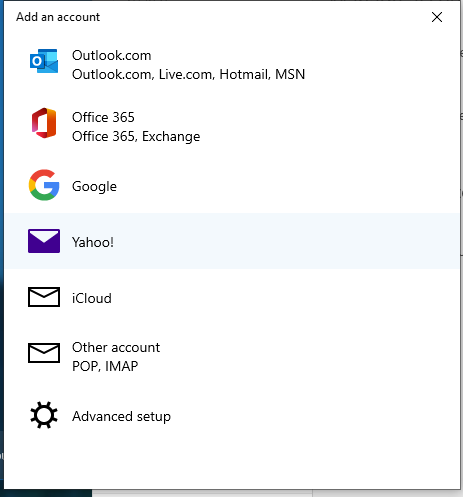Click the Add an account title text

click(58, 17)
